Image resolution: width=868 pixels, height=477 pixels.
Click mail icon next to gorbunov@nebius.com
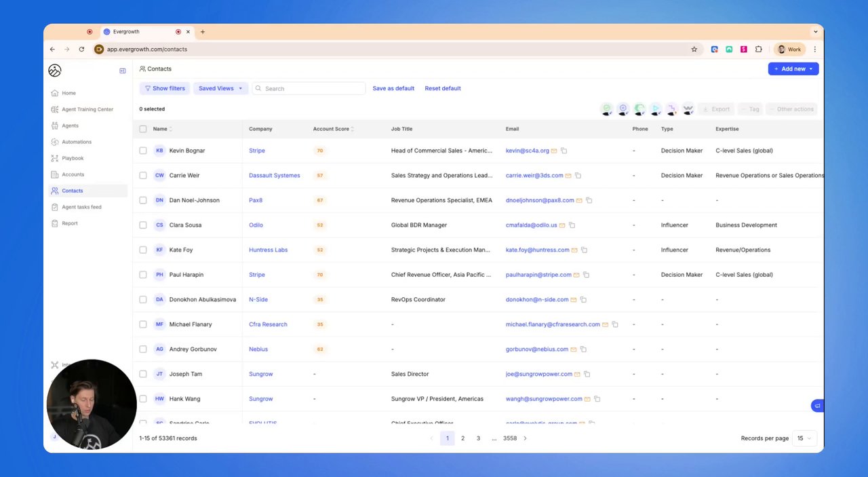point(573,349)
